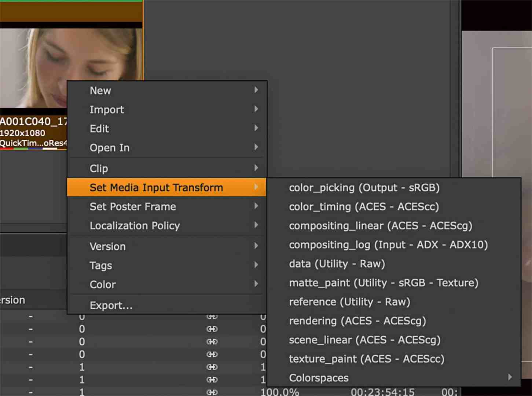Select data (Utility - Raw) transform
This screenshot has height=396, width=532.
pos(337,264)
